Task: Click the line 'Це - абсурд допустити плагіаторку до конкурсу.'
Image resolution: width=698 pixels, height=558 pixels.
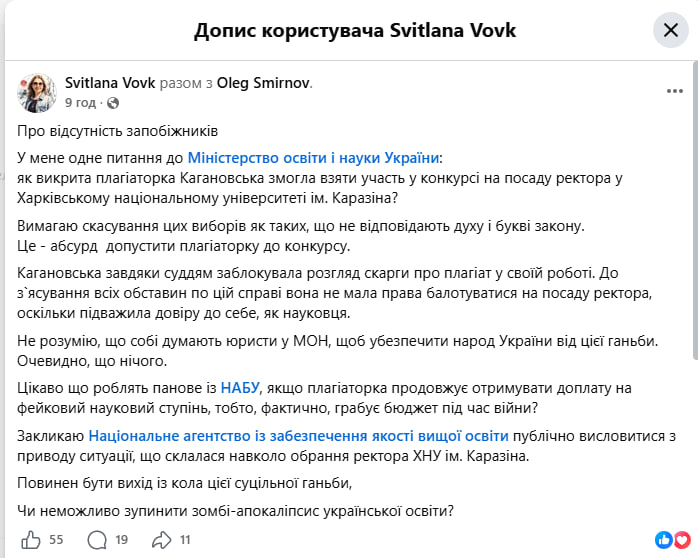Action: pyautogui.click(x=183, y=246)
